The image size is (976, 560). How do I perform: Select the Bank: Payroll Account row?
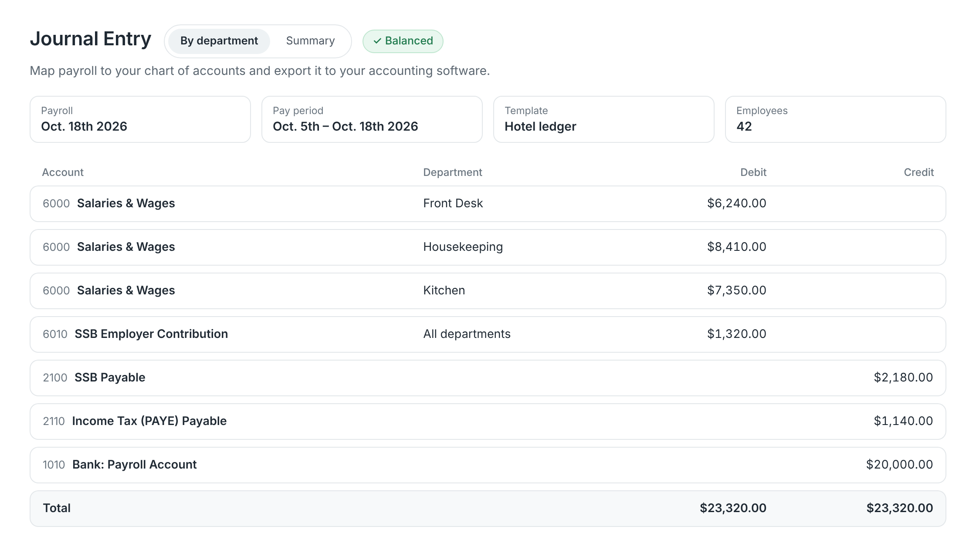[488, 465]
